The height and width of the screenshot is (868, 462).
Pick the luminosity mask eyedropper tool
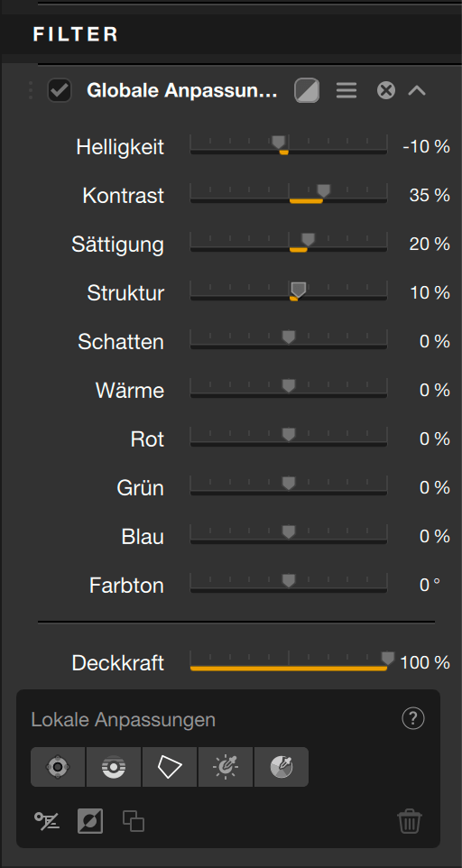click(226, 767)
